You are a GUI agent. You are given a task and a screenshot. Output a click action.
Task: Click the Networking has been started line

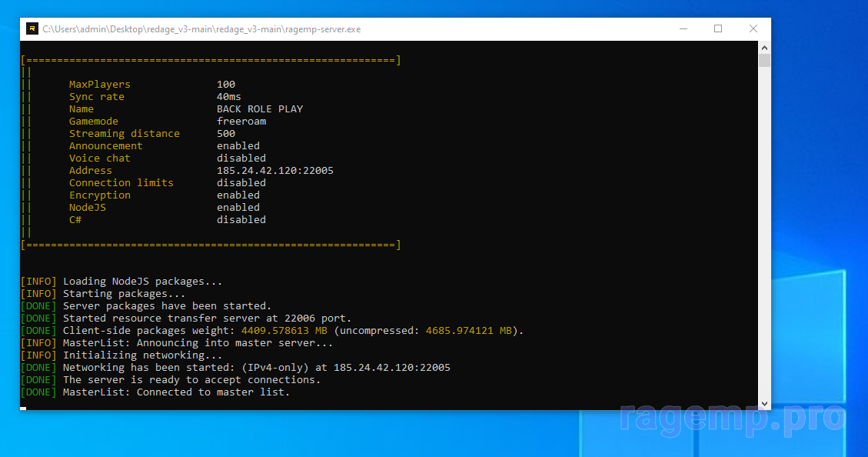pyautogui.click(x=235, y=367)
